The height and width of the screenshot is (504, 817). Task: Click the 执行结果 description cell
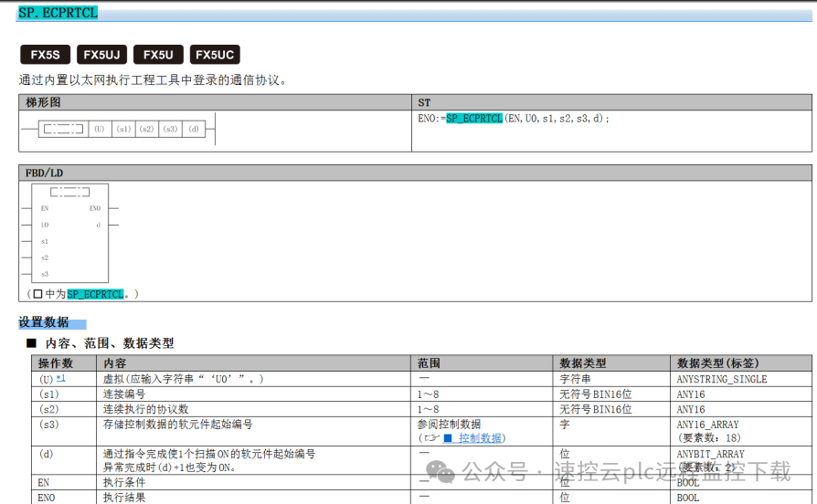click(254, 498)
